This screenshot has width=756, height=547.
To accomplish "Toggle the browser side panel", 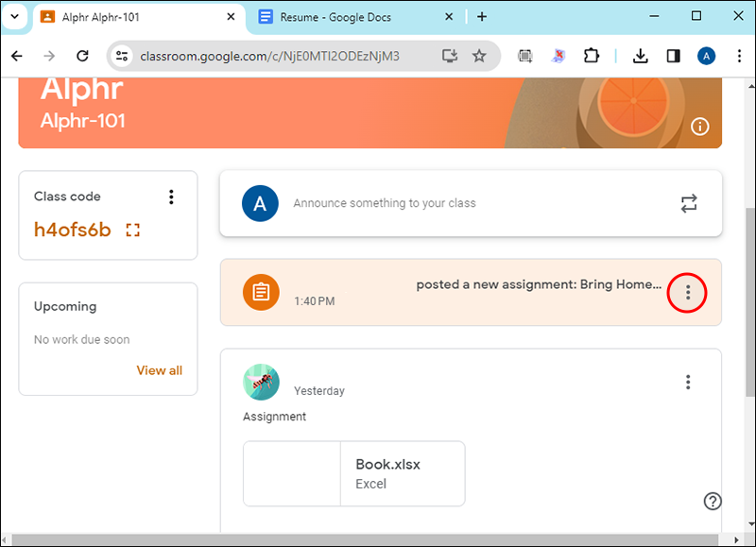I will 673,56.
